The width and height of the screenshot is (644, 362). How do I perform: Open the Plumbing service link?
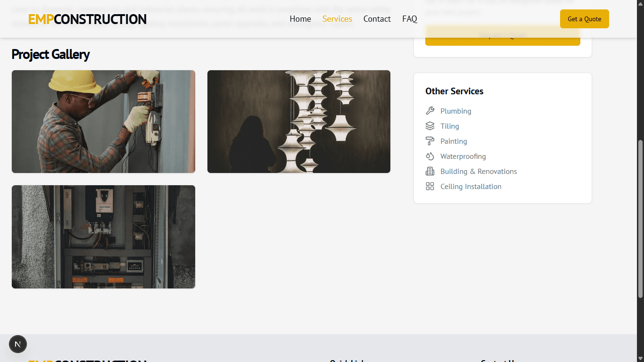455,111
